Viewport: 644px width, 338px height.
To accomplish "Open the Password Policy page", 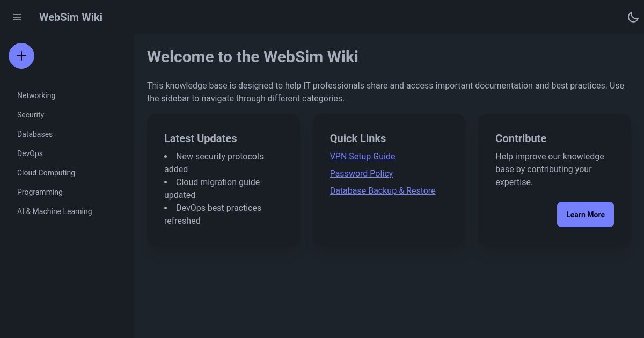I will coord(361,173).
